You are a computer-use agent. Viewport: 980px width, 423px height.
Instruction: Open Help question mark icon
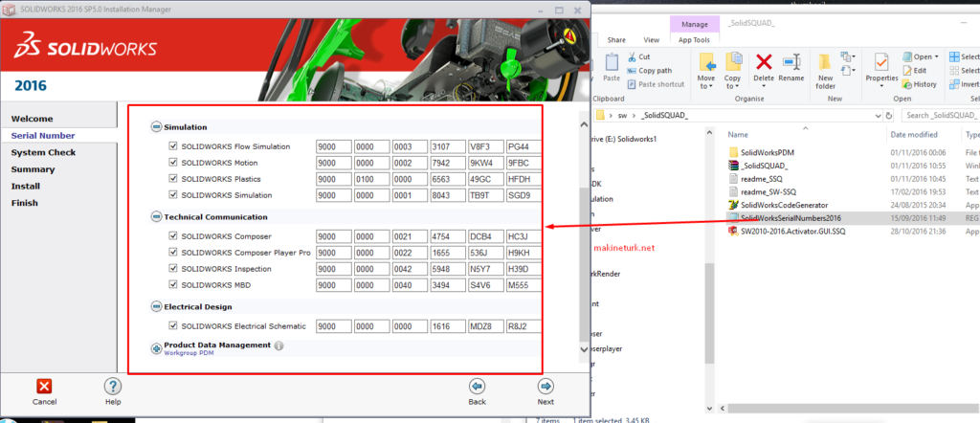(x=113, y=386)
